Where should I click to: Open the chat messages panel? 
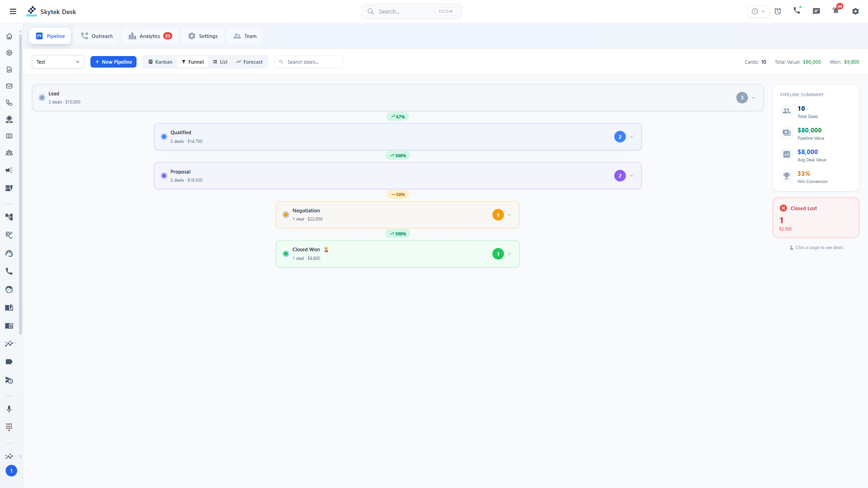coord(816,11)
